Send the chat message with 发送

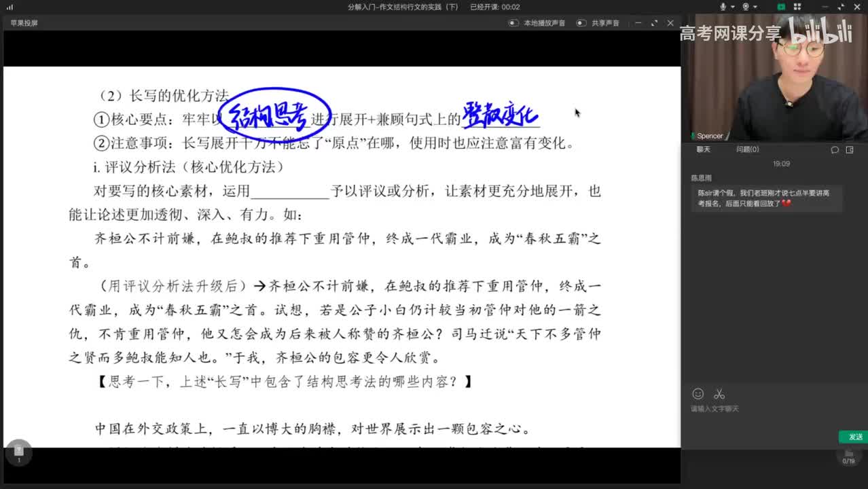pyautogui.click(x=854, y=437)
